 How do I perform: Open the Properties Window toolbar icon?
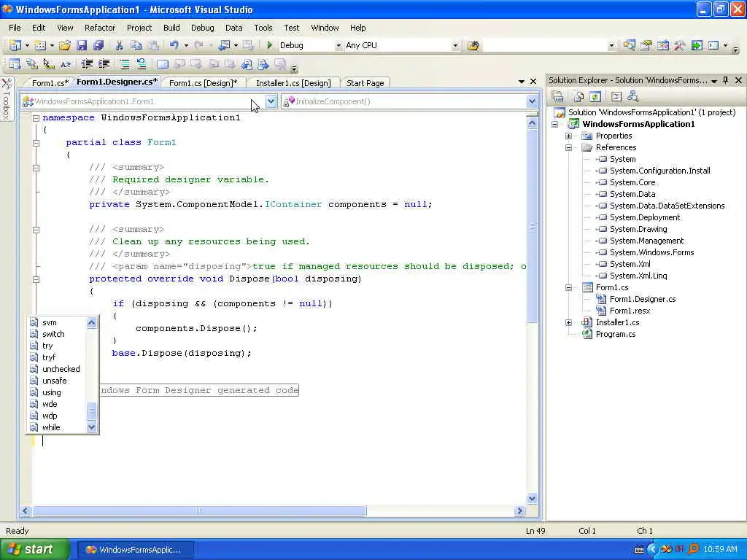646,45
